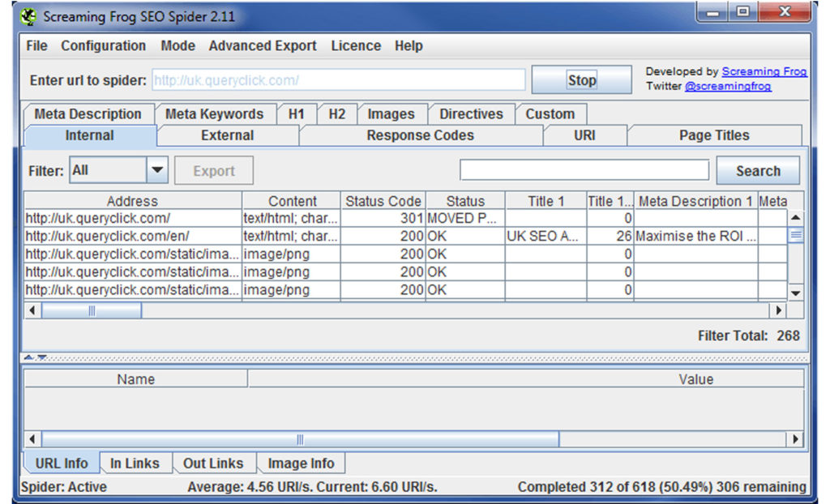Click the Maximise the ROI description cell
830x504 pixels.
(x=695, y=236)
